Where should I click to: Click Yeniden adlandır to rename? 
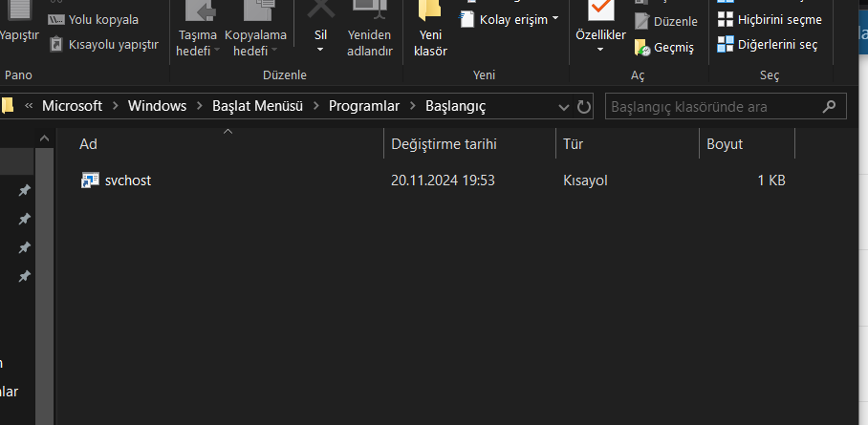click(369, 30)
